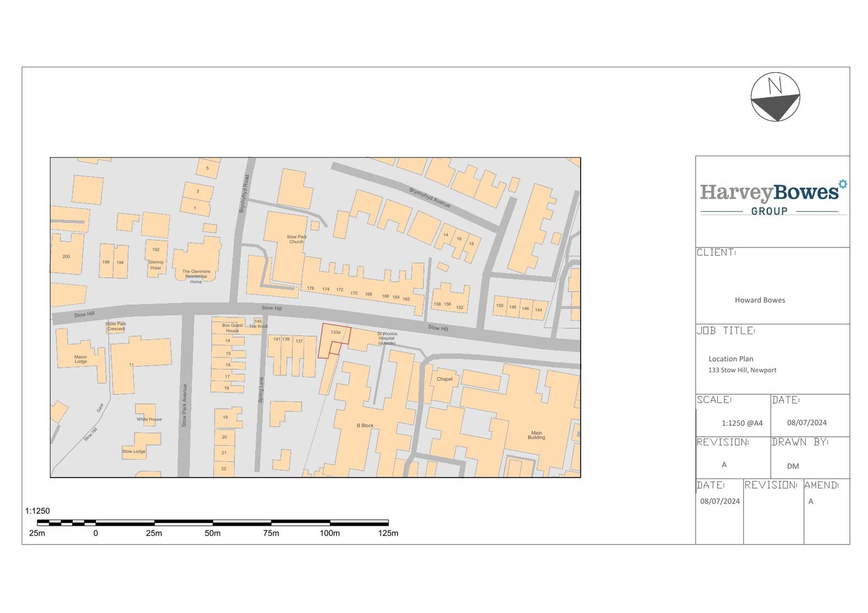Select the client name Howard Bowes
The width and height of the screenshot is (868, 613).
coord(759,300)
